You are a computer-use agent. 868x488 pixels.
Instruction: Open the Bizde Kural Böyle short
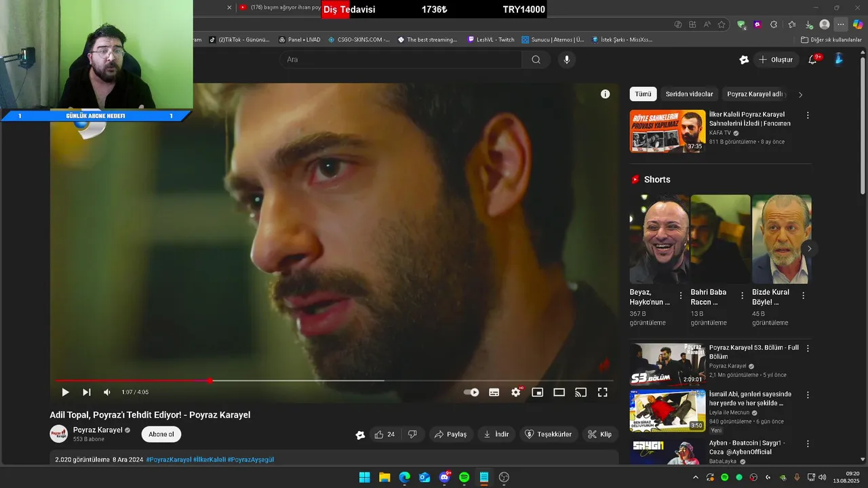click(781, 239)
